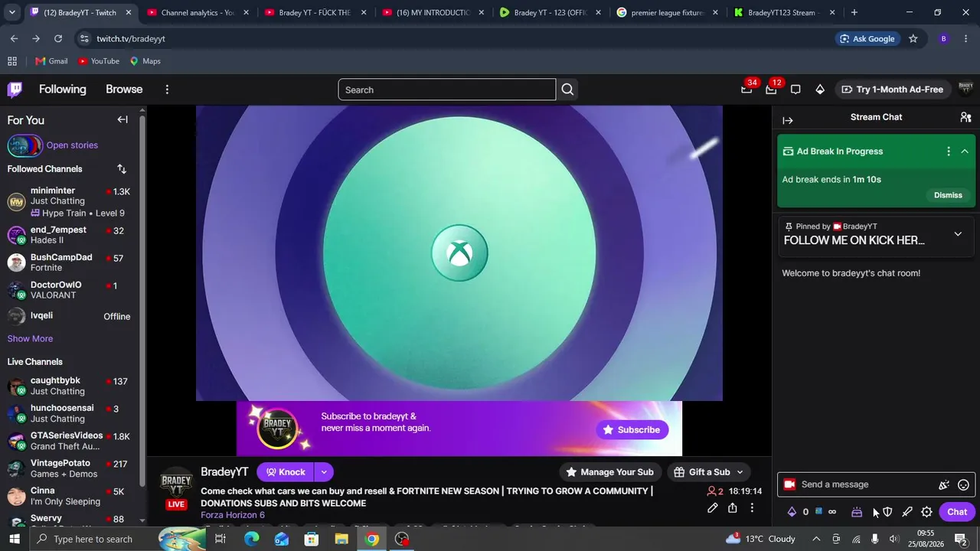Click the Try 1-Month Ad-Free button
The width and height of the screenshot is (980, 551).
click(892, 90)
